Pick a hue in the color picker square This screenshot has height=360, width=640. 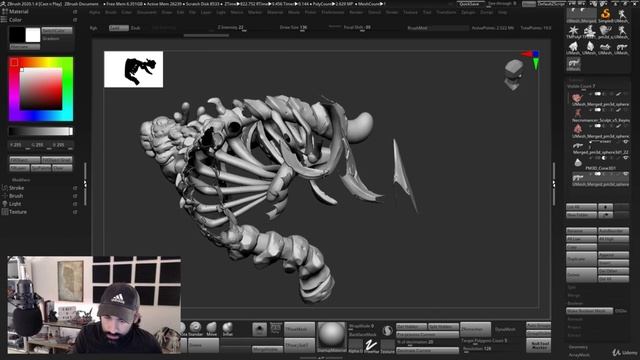[x=41, y=89]
